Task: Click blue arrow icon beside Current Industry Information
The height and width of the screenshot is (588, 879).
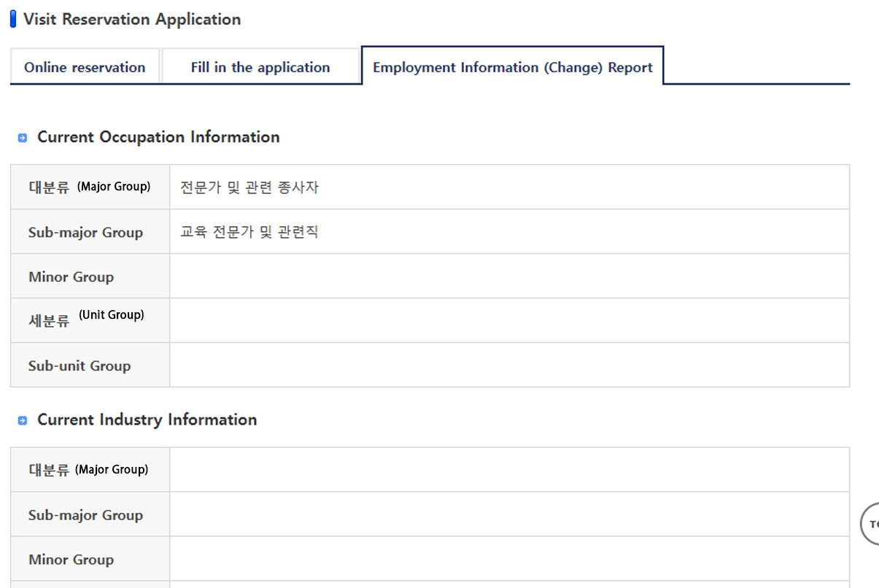Action: pos(23,420)
